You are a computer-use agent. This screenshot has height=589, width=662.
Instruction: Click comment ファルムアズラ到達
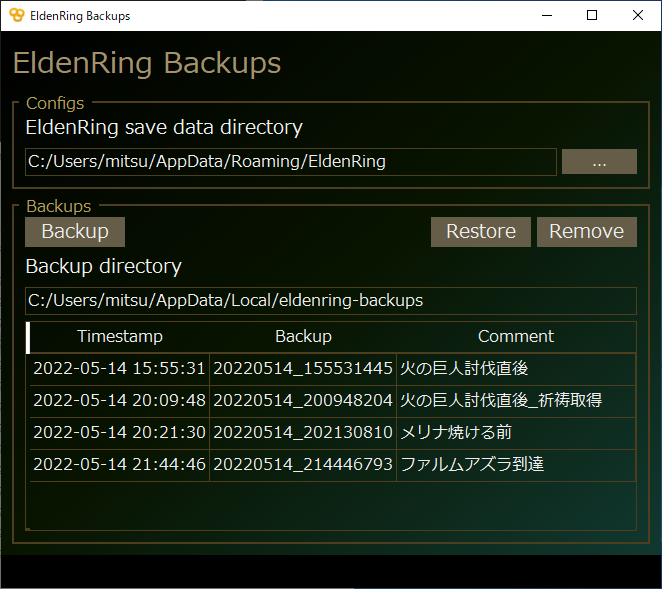[x=516, y=464]
